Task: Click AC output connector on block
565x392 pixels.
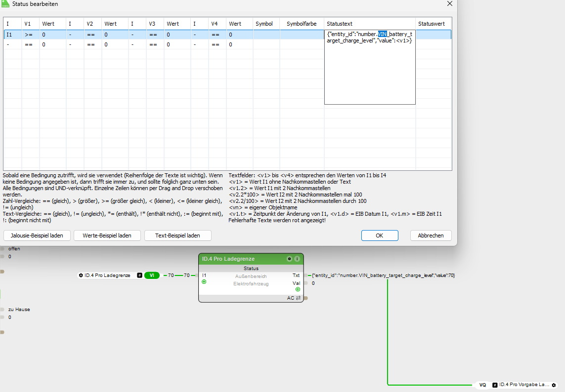Action: [305, 298]
